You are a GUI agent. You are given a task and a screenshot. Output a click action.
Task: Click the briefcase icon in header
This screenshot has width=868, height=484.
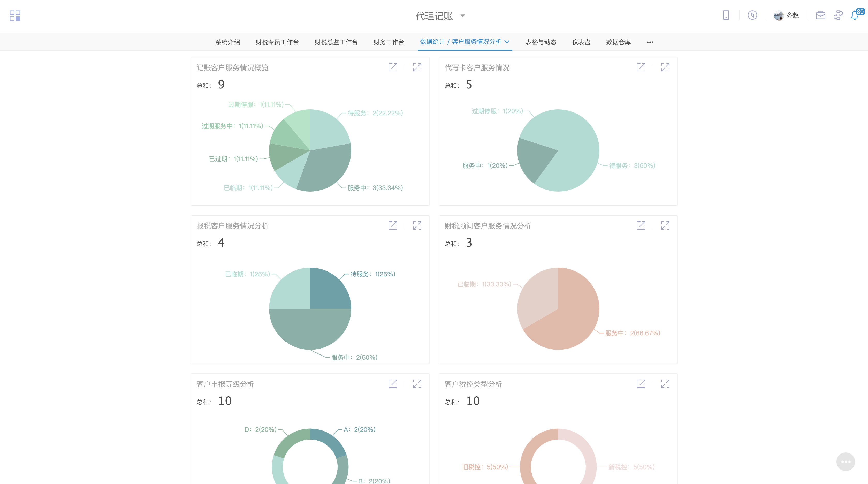coord(820,15)
